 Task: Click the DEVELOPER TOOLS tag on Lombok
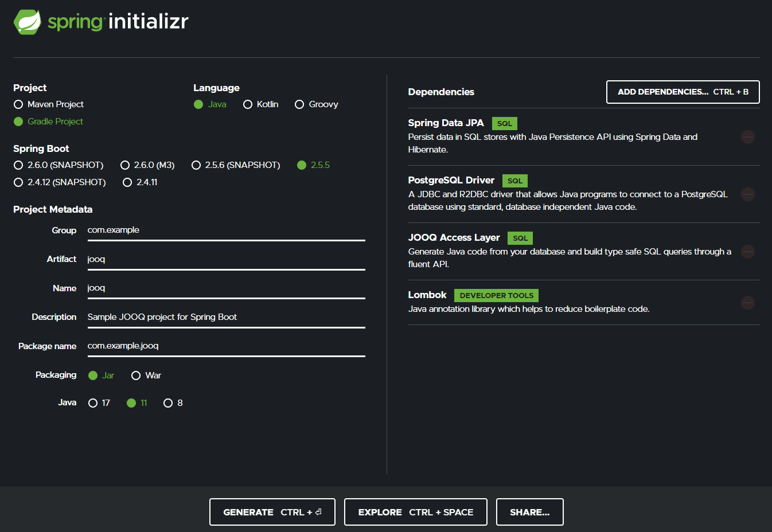click(x=497, y=295)
